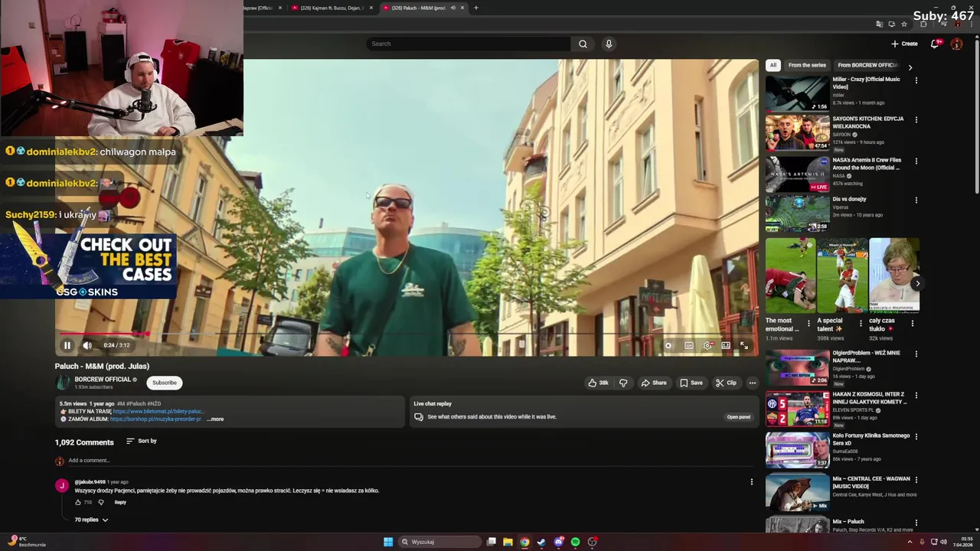The image size is (980, 551).
Task: Subscribe to BORCREW OFFICIAL
Action: pyautogui.click(x=164, y=383)
